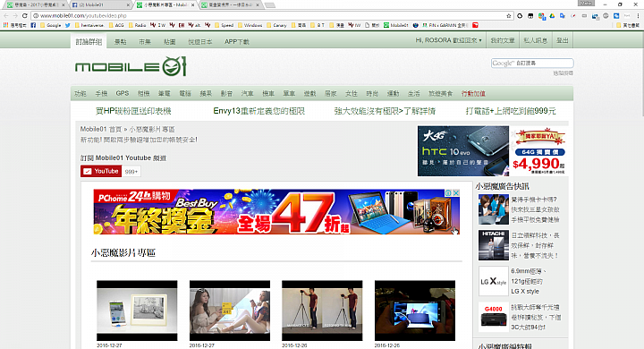This screenshot has width=644, height=349.
Task: Open the 買HP碳粉匣送印表機 promo link
Action: pyautogui.click(x=133, y=111)
